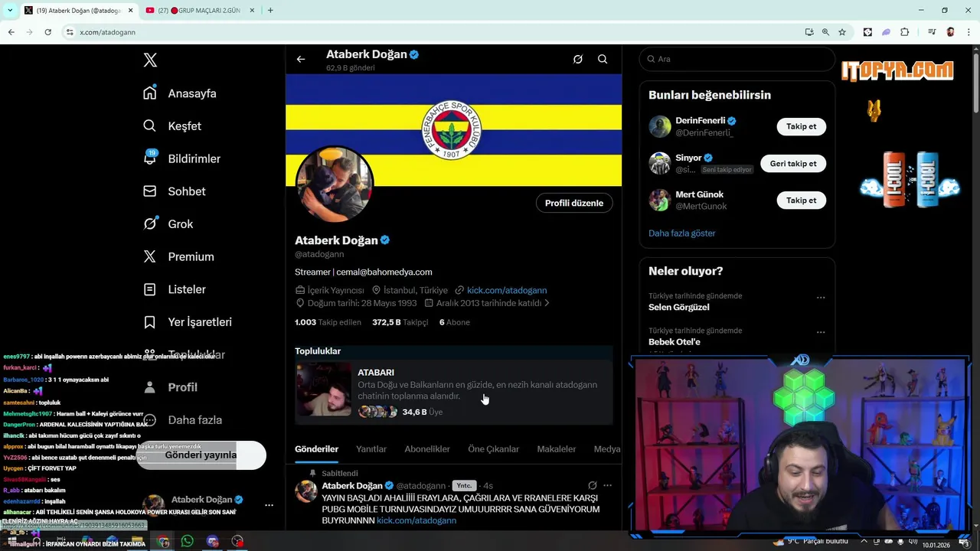Select Yanıtlar tab
The image size is (980, 551).
[371, 449]
